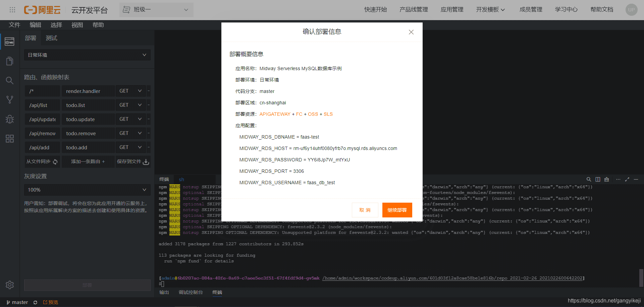This screenshot has height=307, width=644.
Task: Switch to the 测试 tab
Action: point(51,38)
